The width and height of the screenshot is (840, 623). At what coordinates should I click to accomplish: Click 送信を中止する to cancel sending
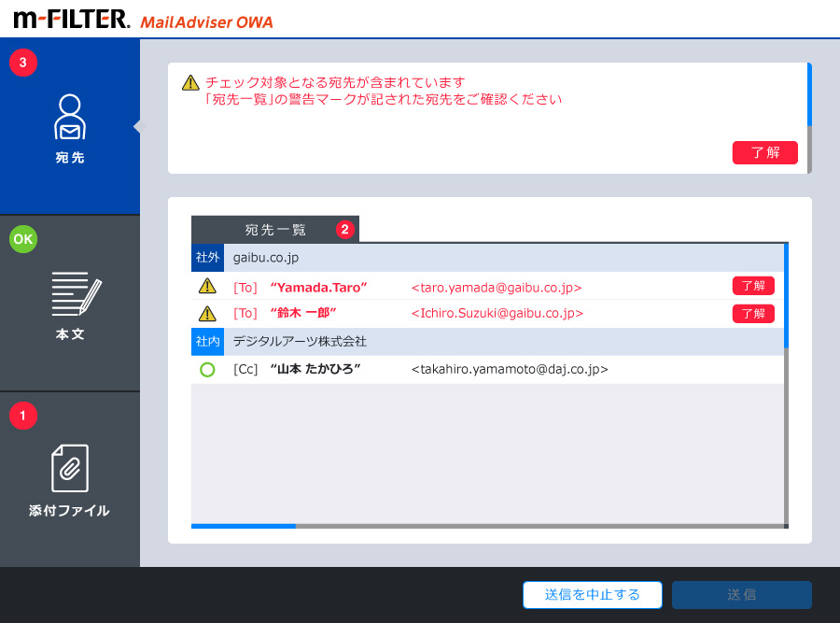[x=592, y=595]
